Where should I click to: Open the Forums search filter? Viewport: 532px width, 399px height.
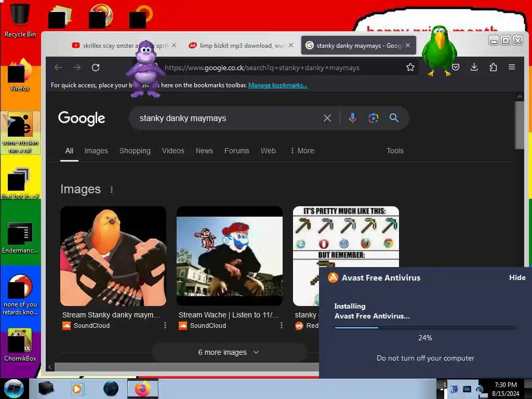coord(237,151)
